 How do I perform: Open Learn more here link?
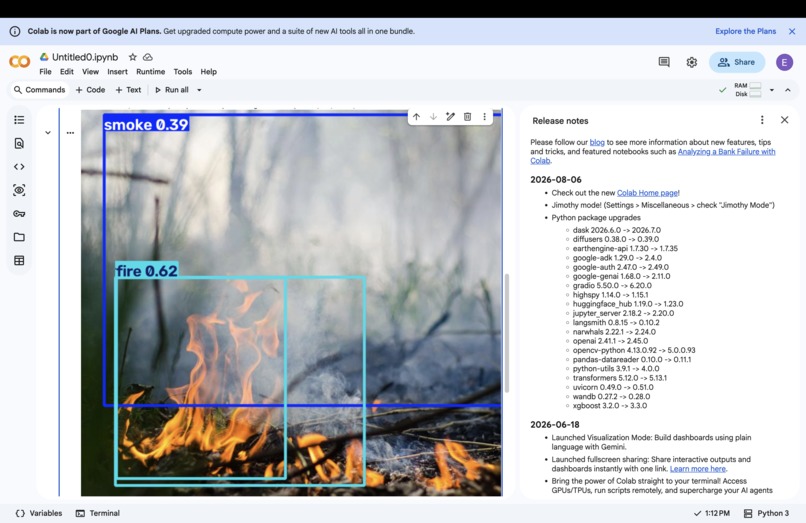click(x=698, y=469)
